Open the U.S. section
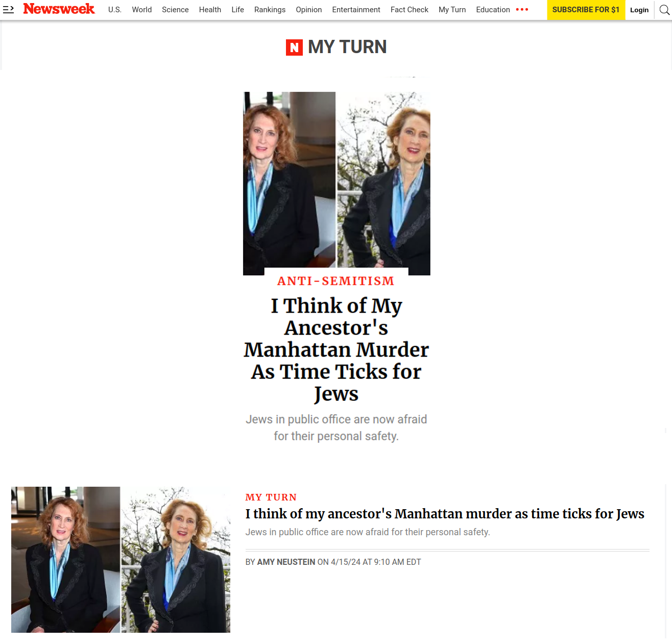Image resolution: width=672 pixels, height=644 pixels. click(115, 10)
